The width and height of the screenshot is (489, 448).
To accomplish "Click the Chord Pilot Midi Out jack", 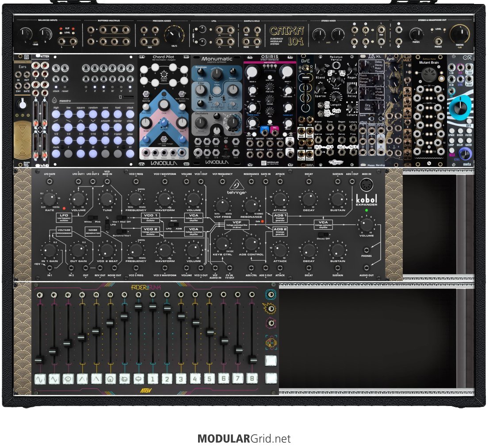I will [182, 153].
